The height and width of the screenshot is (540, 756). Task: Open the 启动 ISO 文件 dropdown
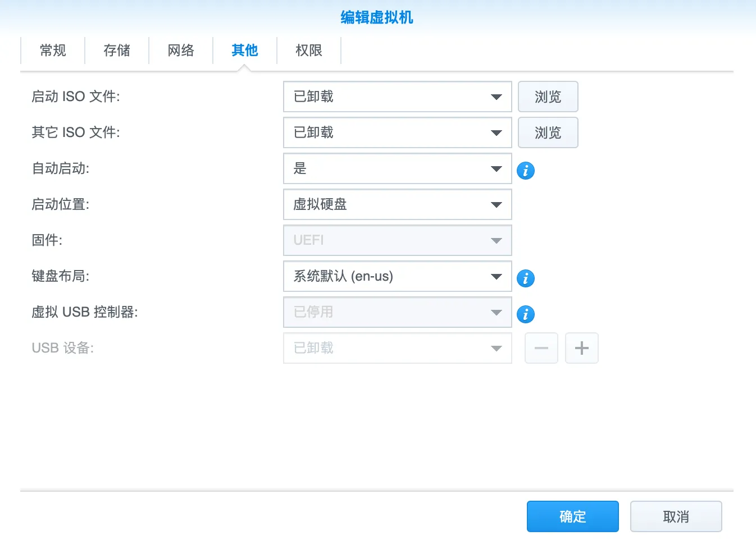pos(397,97)
